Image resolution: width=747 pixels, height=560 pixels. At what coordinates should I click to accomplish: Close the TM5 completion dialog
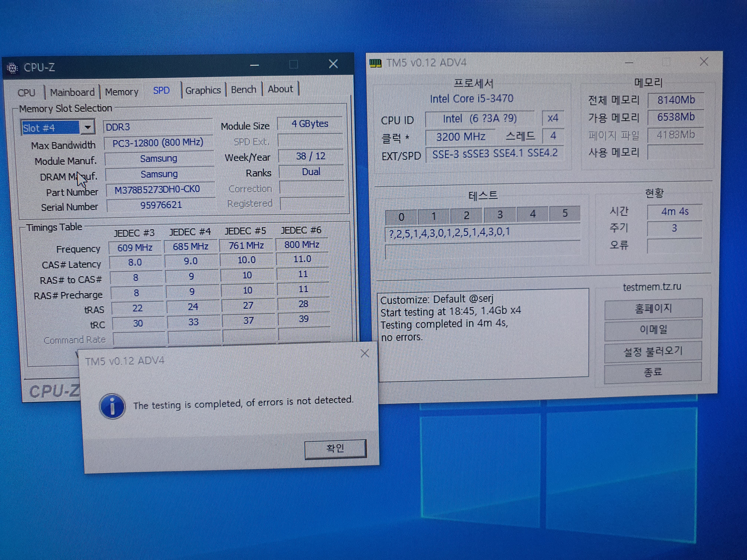[365, 353]
